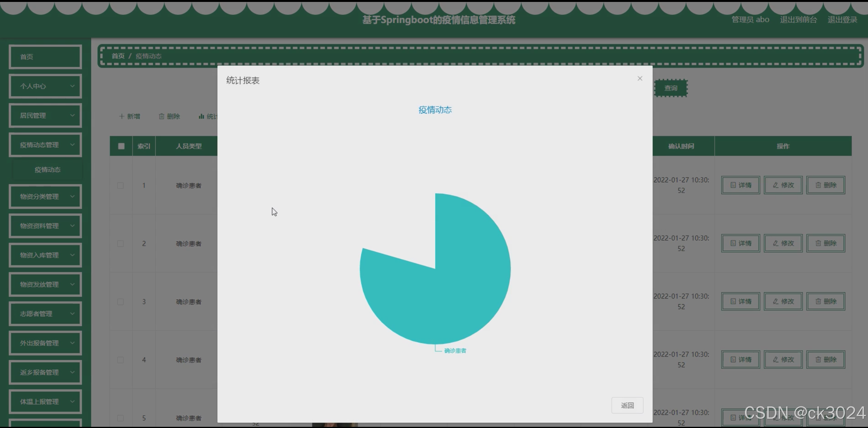Screen dimensions: 868x428
Task: Click the 修改 pencil icon in row 3
Action: click(x=776, y=301)
